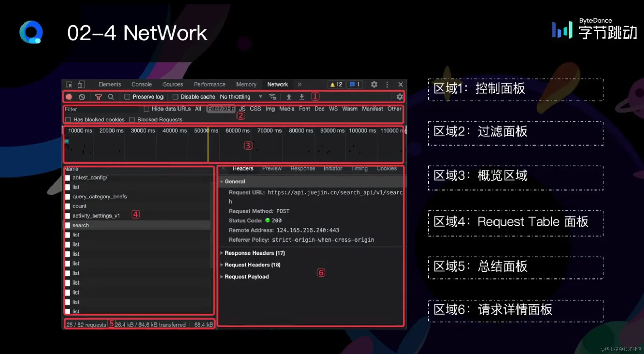This screenshot has width=644, height=354.
Task: Toggle device toolbar icon
Action: [x=81, y=84]
